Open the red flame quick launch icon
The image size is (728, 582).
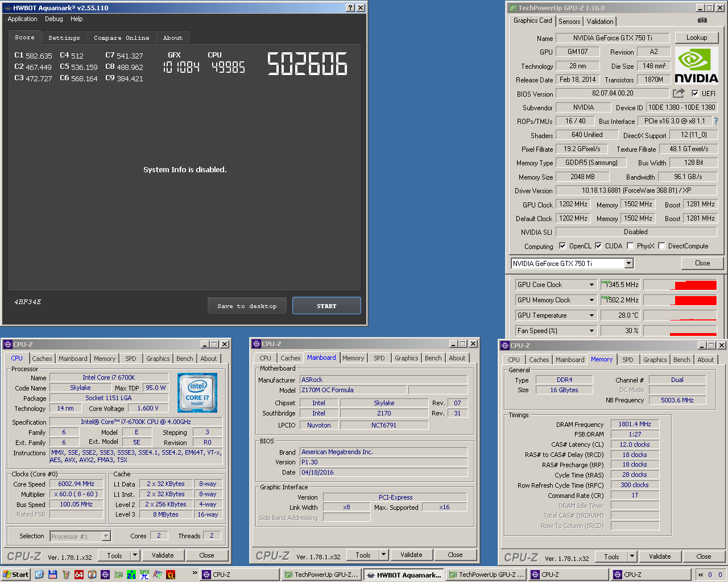171,575
